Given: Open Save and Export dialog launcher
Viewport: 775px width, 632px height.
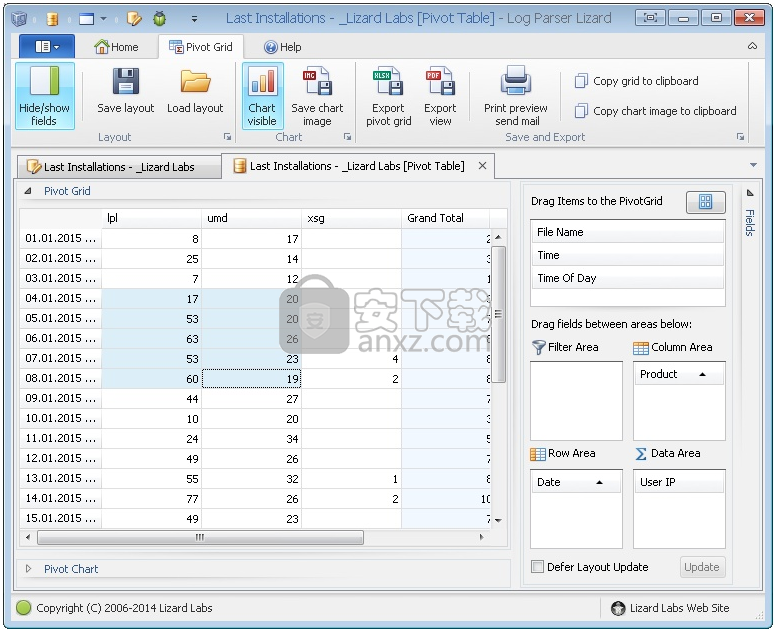Looking at the screenshot, I should [x=740, y=137].
